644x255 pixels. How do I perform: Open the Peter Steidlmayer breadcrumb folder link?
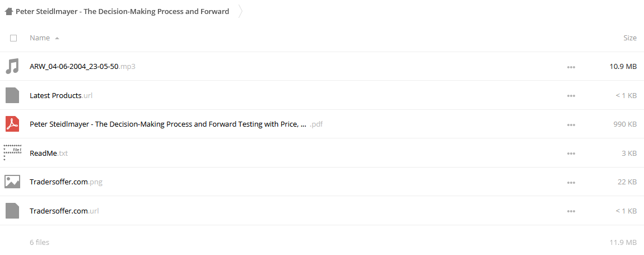(123, 12)
